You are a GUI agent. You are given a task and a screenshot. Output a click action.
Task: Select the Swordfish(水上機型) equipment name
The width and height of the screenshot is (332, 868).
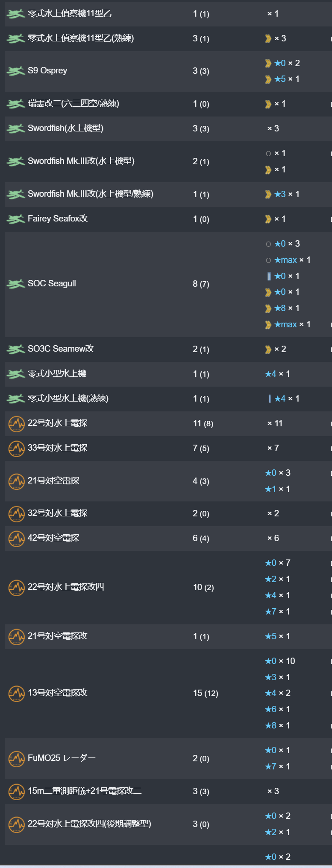click(x=65, y=128)
